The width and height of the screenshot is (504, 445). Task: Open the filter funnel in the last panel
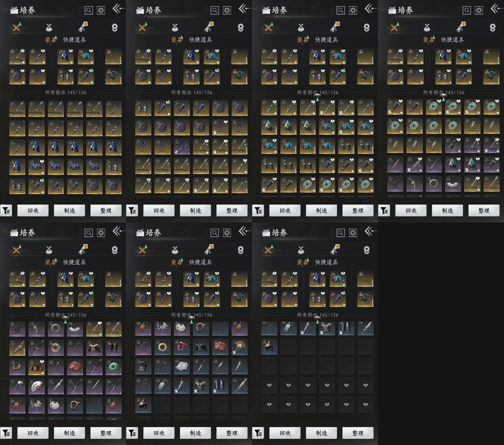(258, 433)
